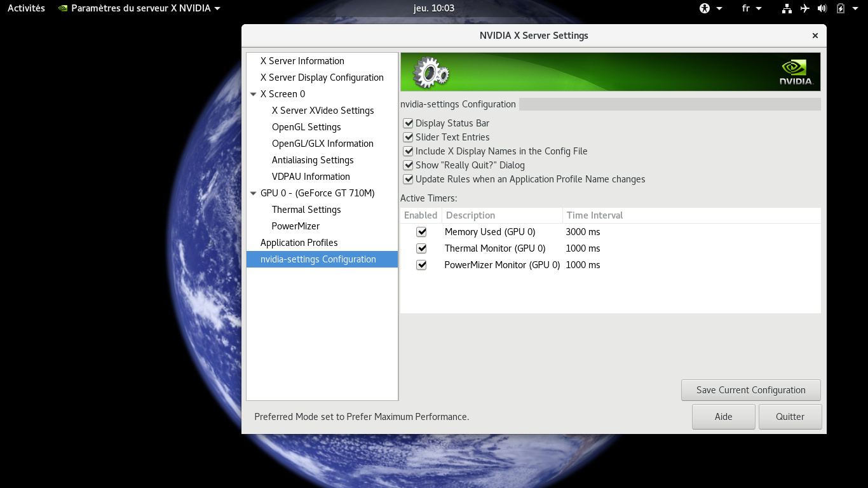Click the Quitter button

[x=790, y=417]
